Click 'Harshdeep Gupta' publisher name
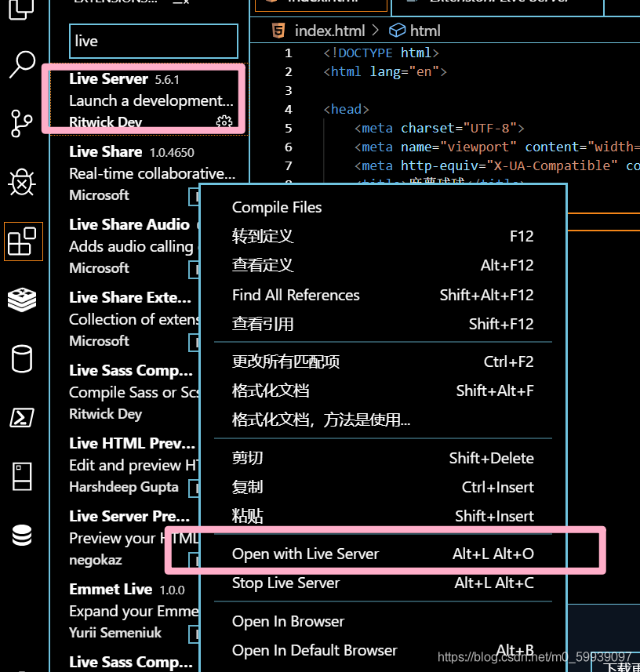Screen dimensions: 640x672 [124, 487]
